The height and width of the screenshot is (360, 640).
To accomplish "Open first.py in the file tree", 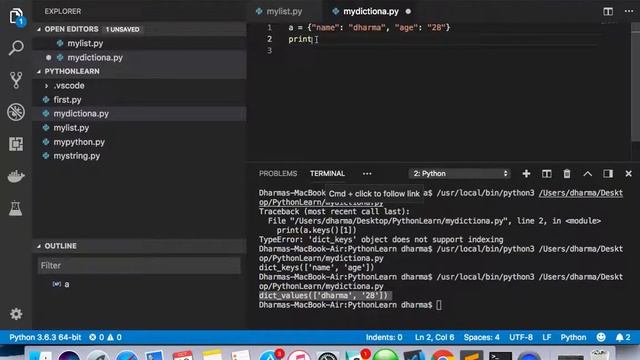I will 139,100.
